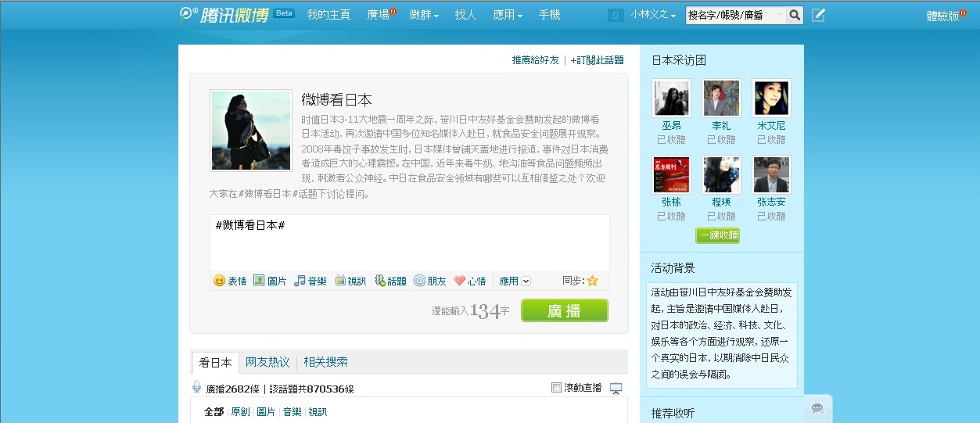Open the message count badge showing 0
The image size is (980, 423).
coord(616,15)
